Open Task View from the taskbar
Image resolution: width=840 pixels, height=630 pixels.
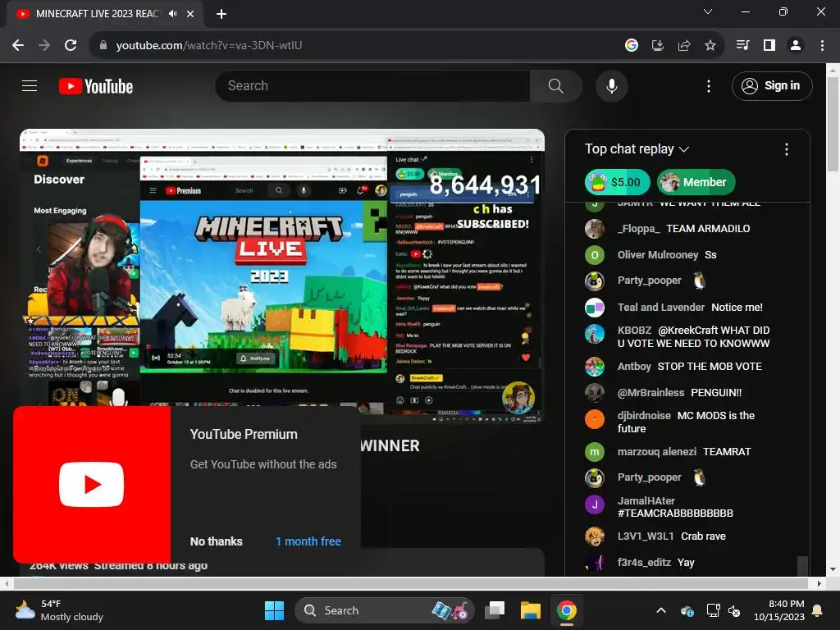point(495,610)
